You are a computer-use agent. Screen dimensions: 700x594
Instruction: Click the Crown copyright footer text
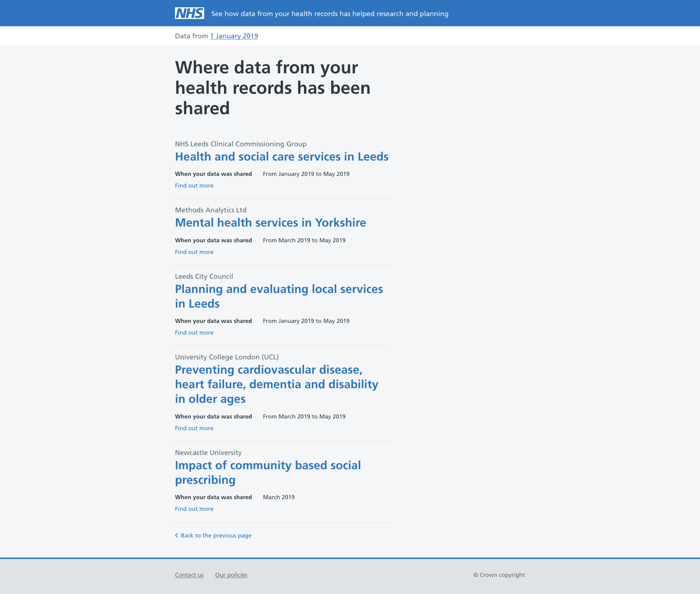click(499, 575)
